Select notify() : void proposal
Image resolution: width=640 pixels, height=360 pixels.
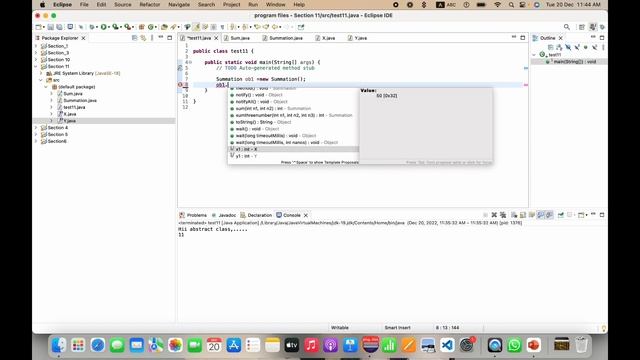click(293, 95)
